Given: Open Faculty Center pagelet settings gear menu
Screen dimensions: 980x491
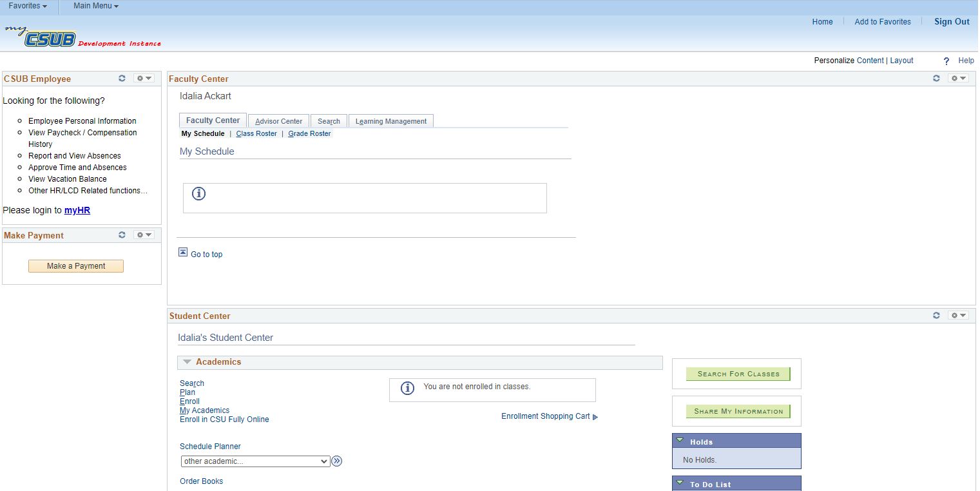Looking at the screenshot, I should click(958, 79).
